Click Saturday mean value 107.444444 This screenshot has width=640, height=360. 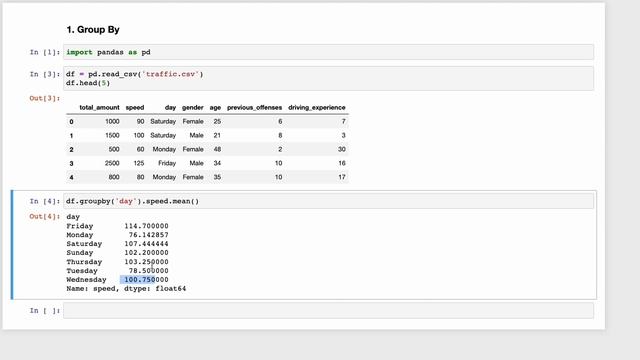point(147,244)
